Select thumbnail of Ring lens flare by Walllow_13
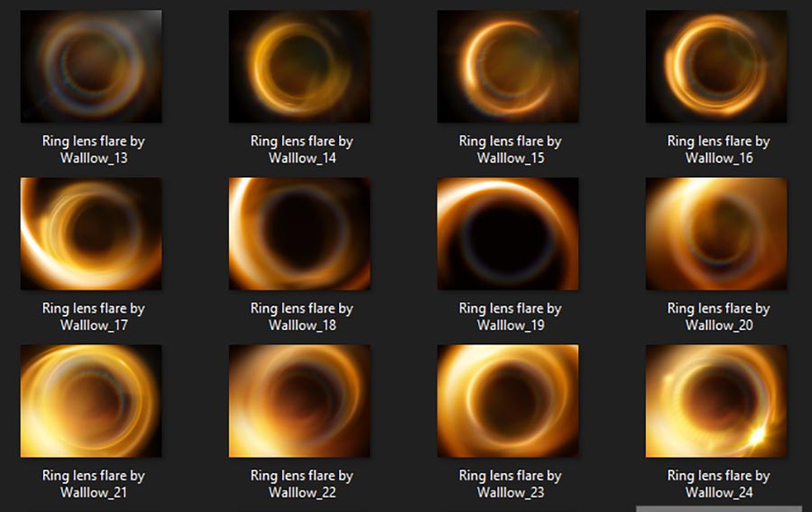Viewport: 812px width, 512px height. click(91, 66)
